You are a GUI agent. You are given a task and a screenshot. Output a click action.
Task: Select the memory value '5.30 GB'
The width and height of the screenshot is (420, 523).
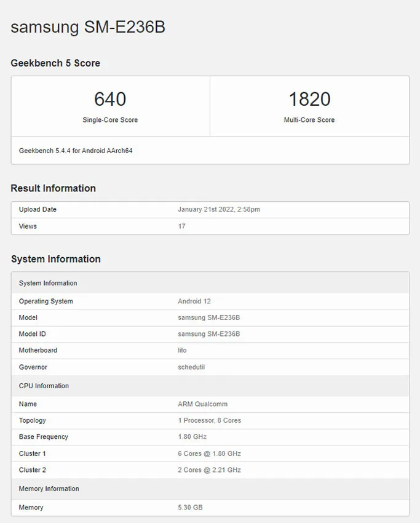click(190, 508)
